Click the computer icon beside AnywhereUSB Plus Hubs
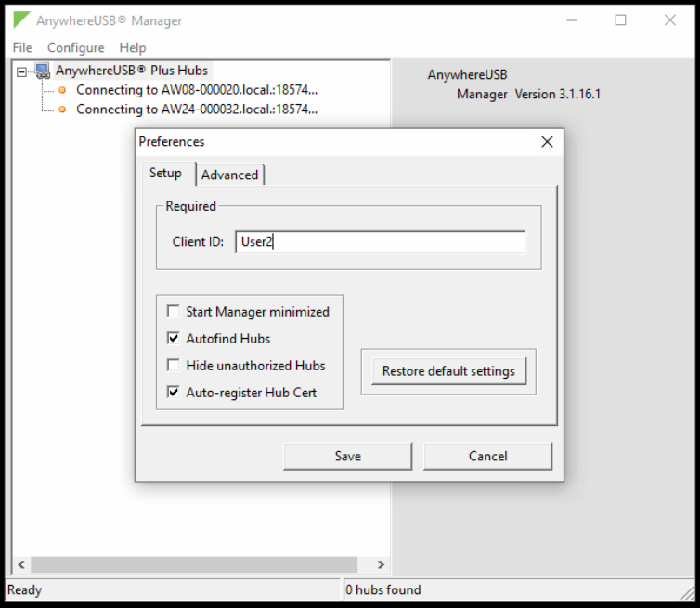 43,71
